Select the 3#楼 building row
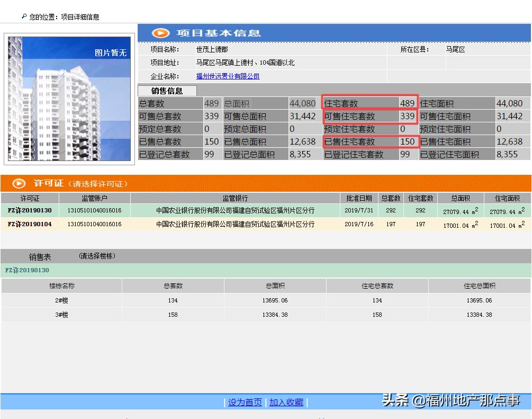 tap(61, 315)
